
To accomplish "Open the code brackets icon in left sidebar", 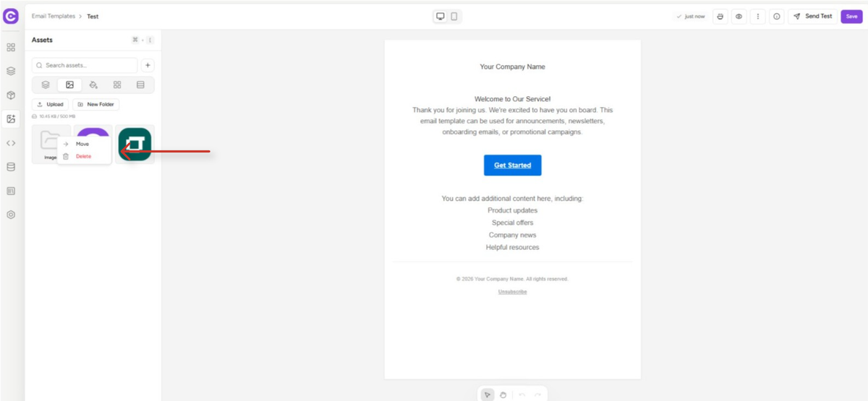I will pos(11,143).
